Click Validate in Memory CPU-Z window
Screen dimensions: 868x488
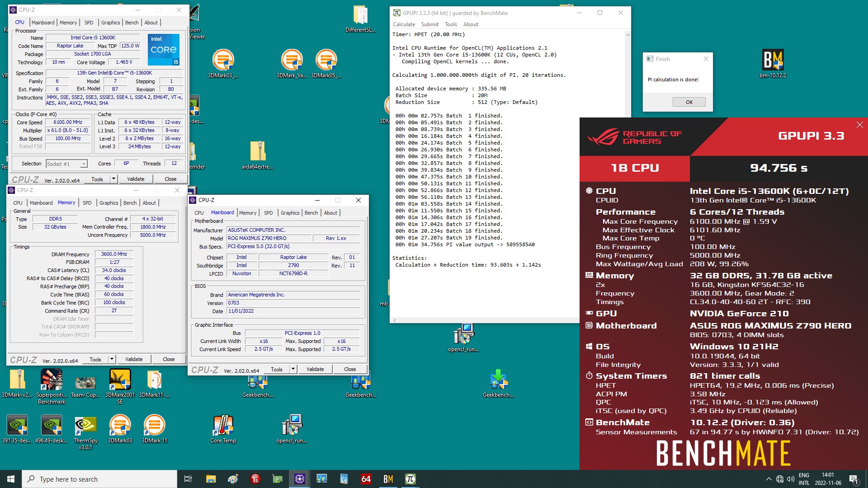[134, 359]
